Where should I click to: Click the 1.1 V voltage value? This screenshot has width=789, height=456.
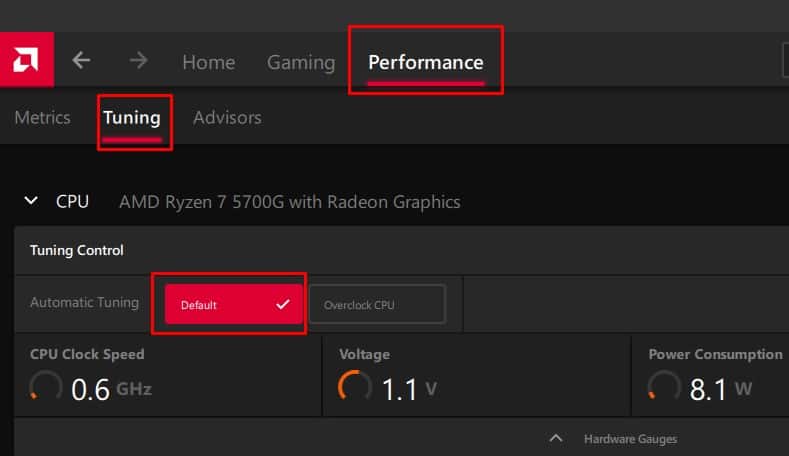pyautogui.click(x=409, y=390)
